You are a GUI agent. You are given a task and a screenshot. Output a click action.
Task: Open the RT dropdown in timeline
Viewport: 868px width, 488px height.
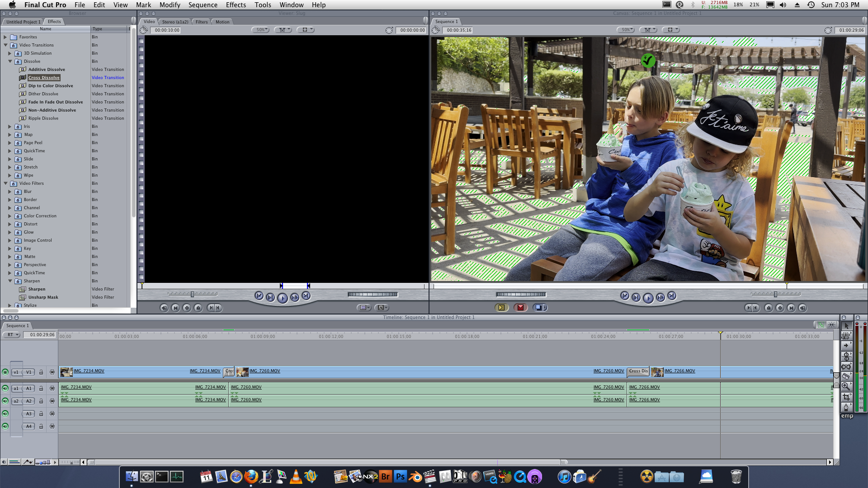12,335
